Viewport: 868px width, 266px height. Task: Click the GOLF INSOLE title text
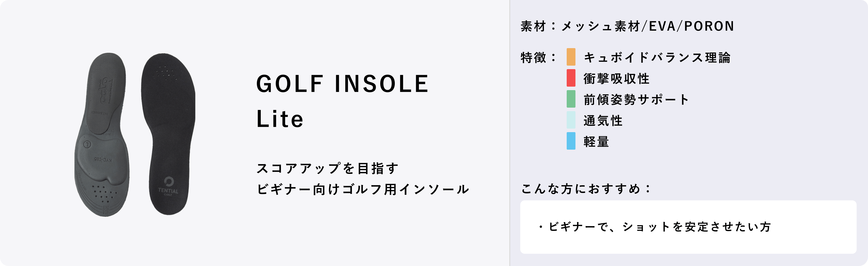(x=342, y=84)
